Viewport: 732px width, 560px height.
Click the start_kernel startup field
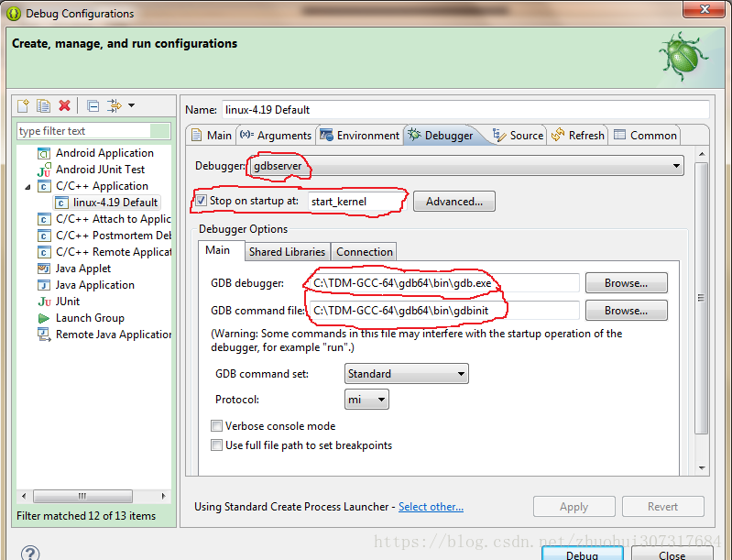(356, 202)
